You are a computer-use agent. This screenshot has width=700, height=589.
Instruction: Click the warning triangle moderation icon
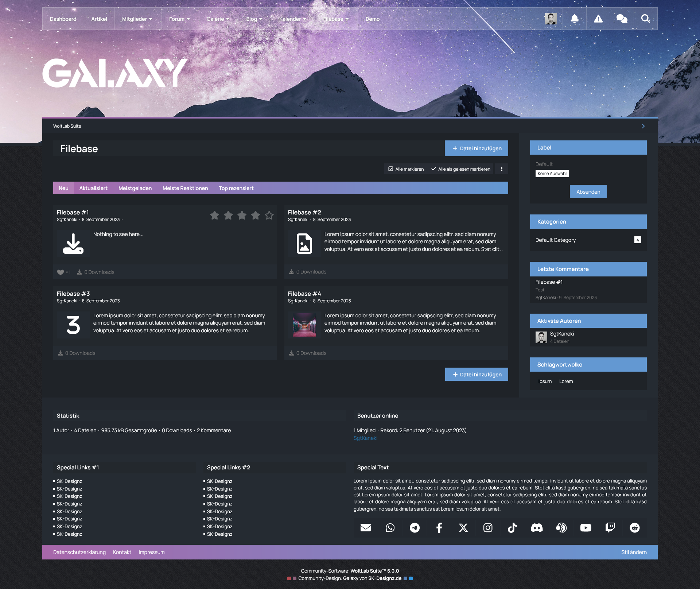(x=598, y=19)
